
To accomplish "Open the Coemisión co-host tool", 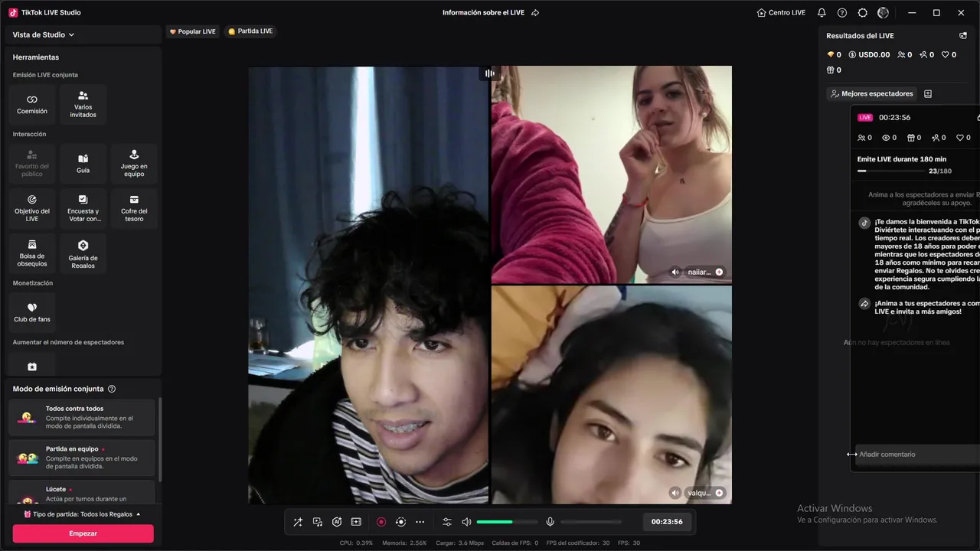I will [x=32, y=104].
